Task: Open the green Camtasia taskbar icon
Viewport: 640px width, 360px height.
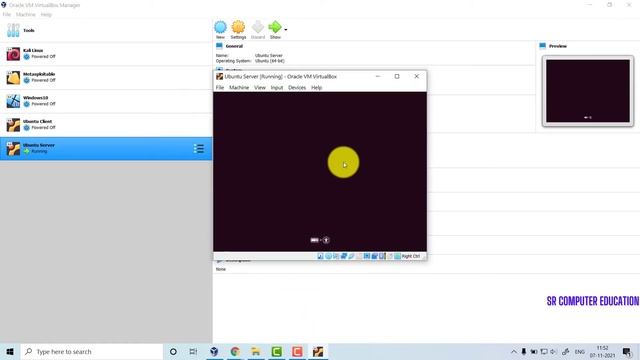Action: 277,351
